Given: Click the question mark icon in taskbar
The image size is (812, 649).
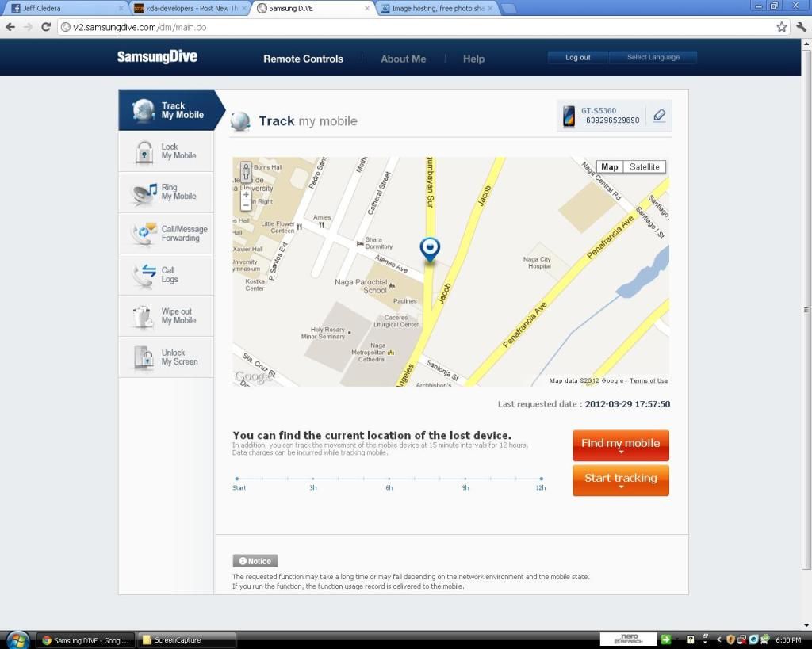Looking at the screenshot, I should tap(691, 639).
